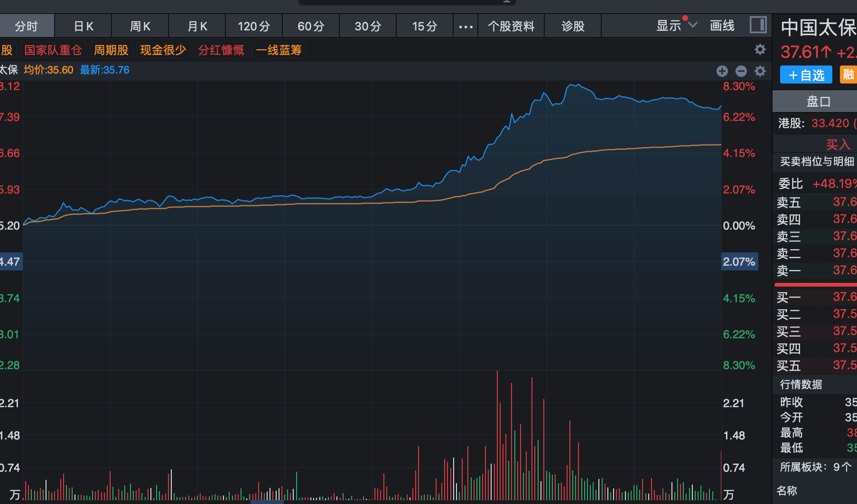Open 买卖档位与明细 section

(x=817, y=161)
